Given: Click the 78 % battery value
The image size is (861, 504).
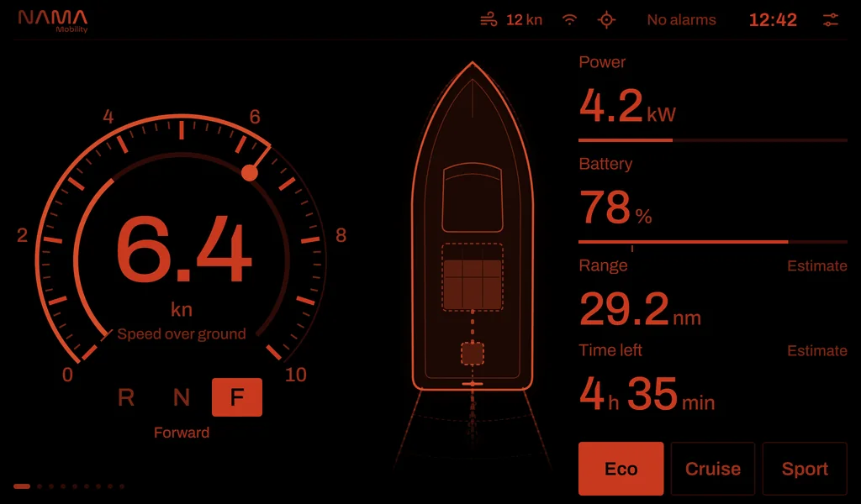Looking at the screenshot, I should 615,207.
